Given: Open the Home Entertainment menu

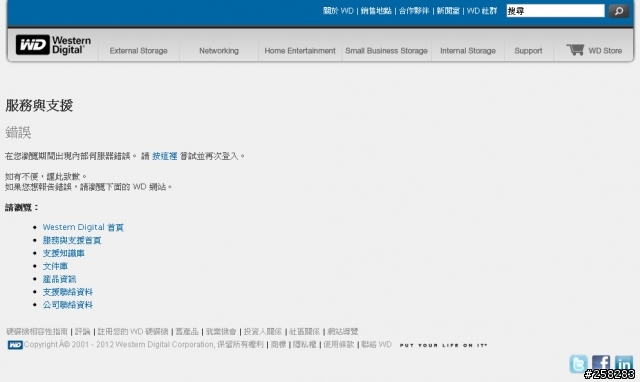Looking at the screenshot, I should (300, 51).
